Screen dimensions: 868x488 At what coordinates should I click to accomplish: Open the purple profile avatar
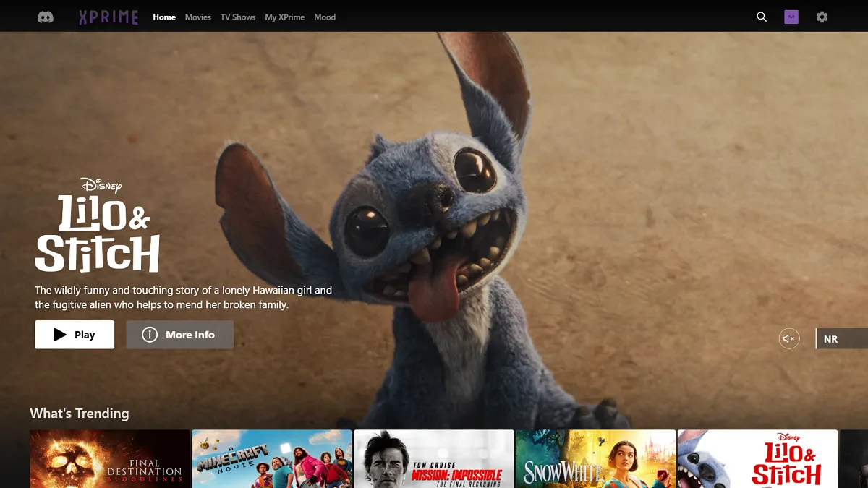(791, 17)
